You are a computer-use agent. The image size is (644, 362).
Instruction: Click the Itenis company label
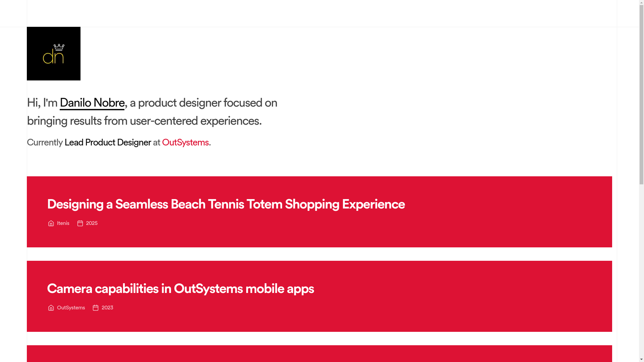tap(63, 223)
